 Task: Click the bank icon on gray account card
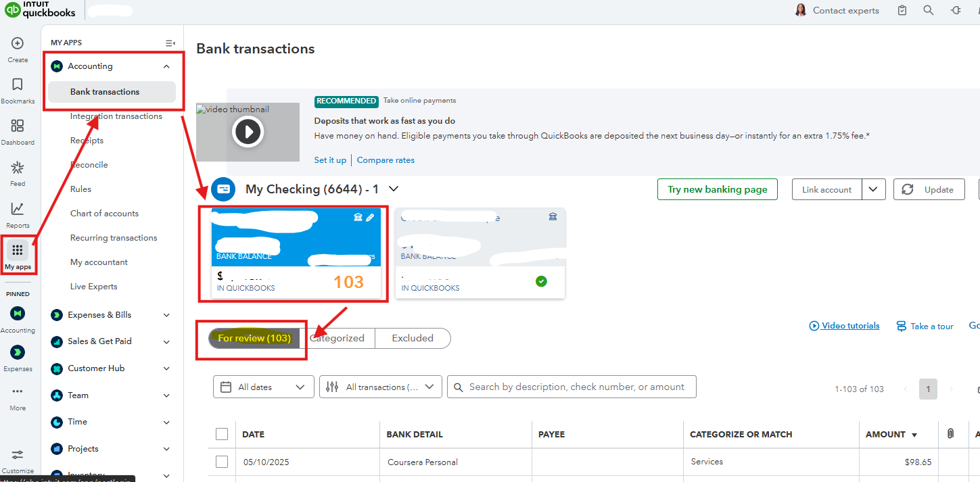point(553,216)
